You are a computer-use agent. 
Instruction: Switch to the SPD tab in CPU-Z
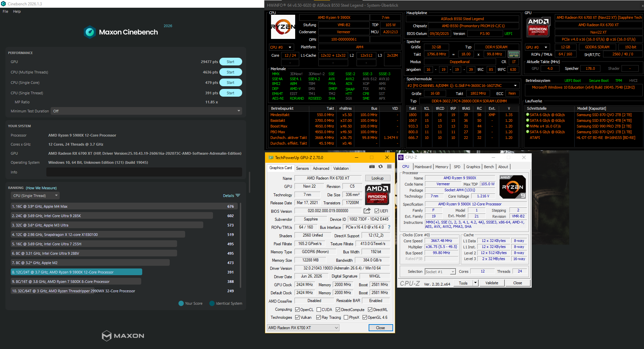coord(457,167)
